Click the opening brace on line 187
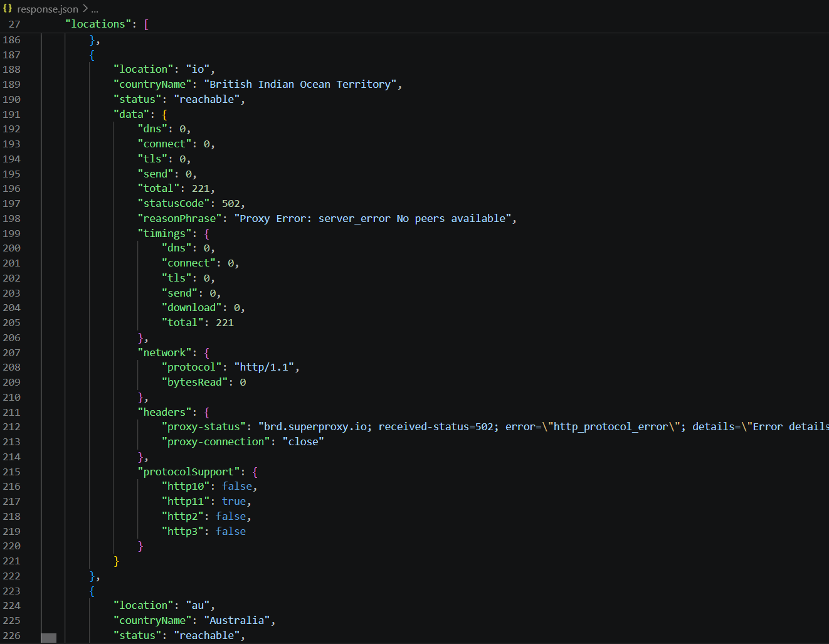Viewport: 829px width, 644px height. click(x=92, y=55)
